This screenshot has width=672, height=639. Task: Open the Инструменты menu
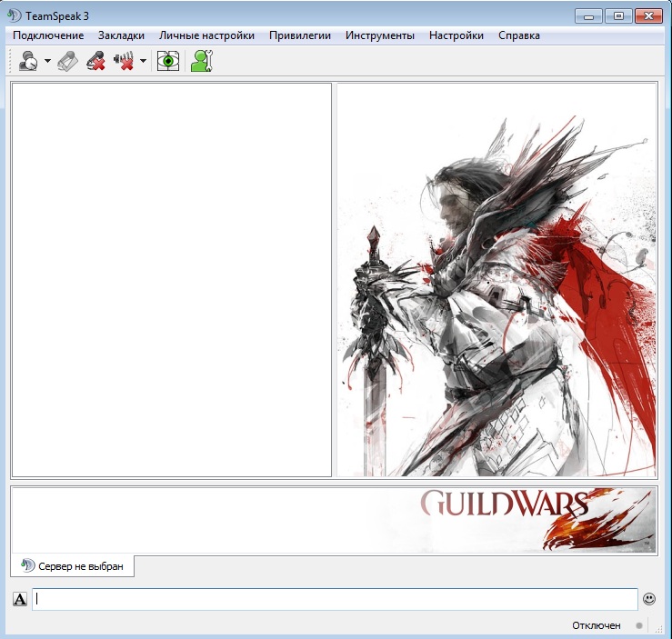click(x=380, y=35)
